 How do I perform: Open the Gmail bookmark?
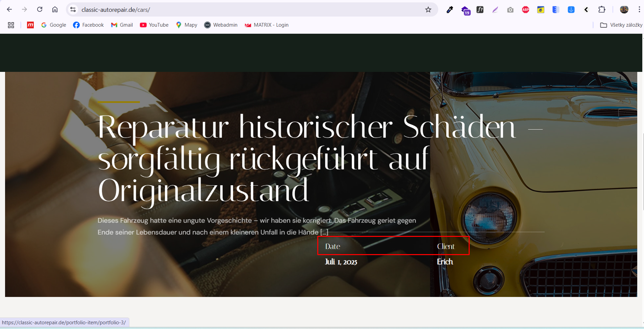[122, 25]
